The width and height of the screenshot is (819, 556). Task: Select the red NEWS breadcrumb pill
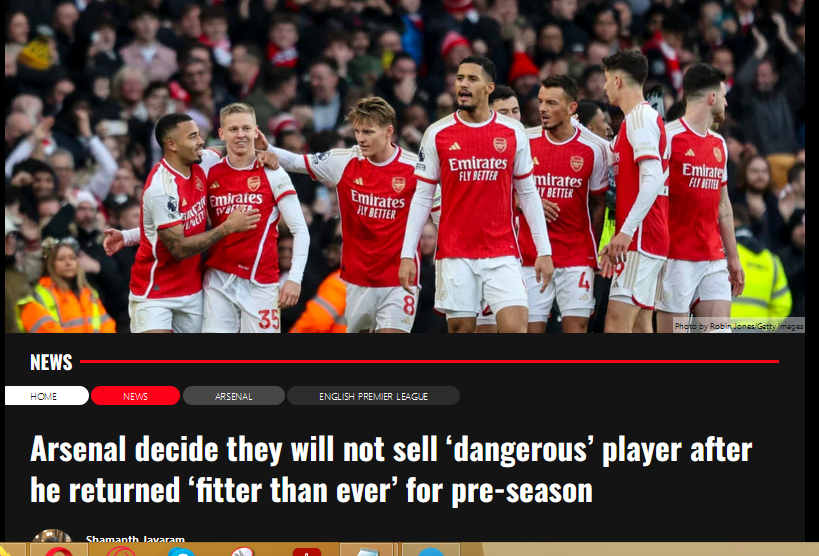pos(135,396)
